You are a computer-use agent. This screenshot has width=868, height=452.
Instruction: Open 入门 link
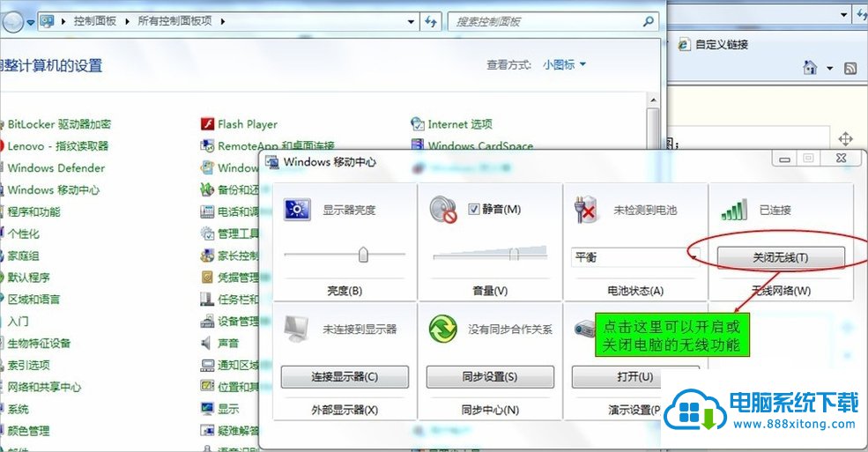(x=19, y=321)
